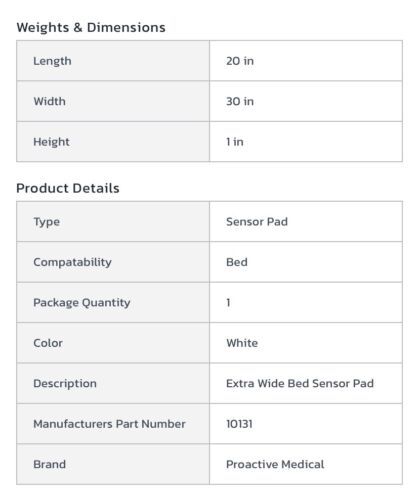Click the 20 in length value
Screen dimensions: 419x500
(x=240, y=61)
